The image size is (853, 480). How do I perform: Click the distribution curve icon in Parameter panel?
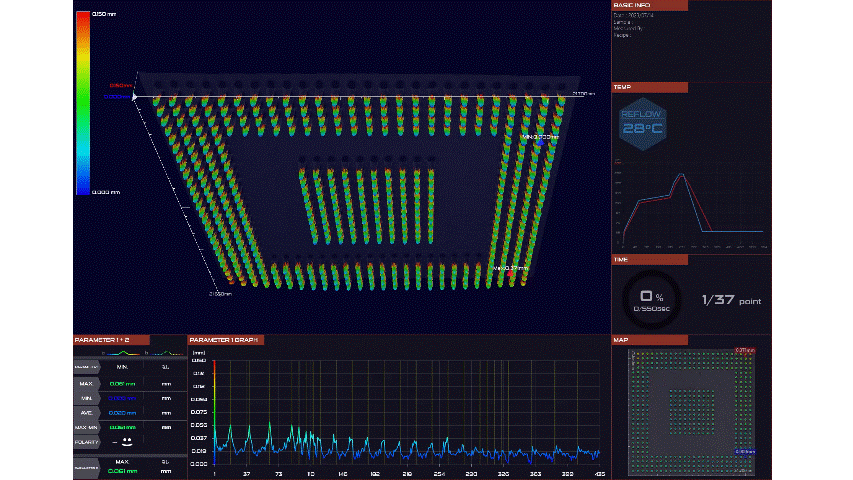pos(120,353)
